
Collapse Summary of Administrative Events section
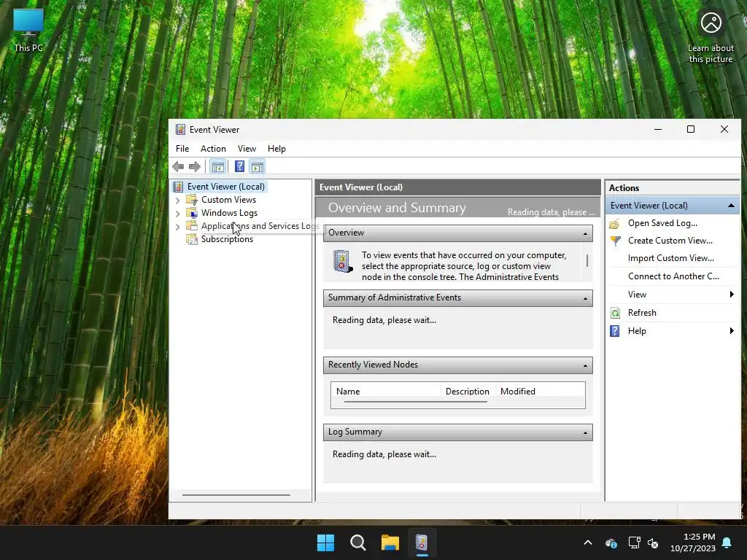tap(585, 298)
